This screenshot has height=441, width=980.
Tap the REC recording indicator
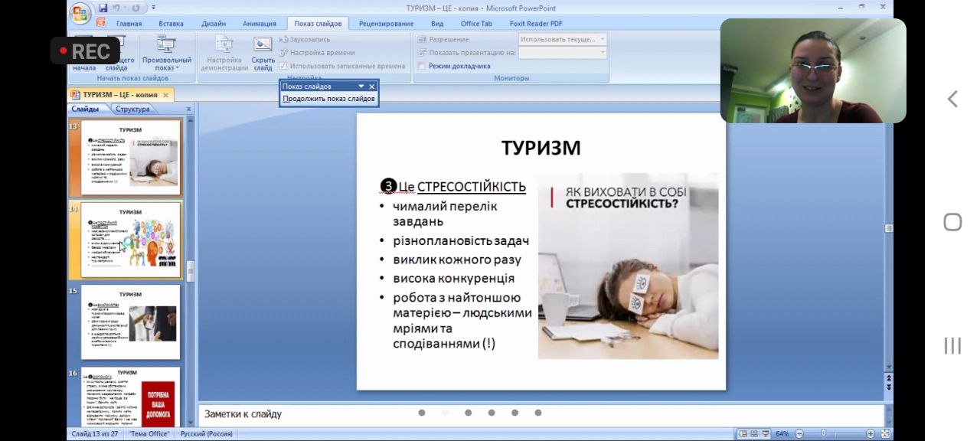click(x=85, y=51)
